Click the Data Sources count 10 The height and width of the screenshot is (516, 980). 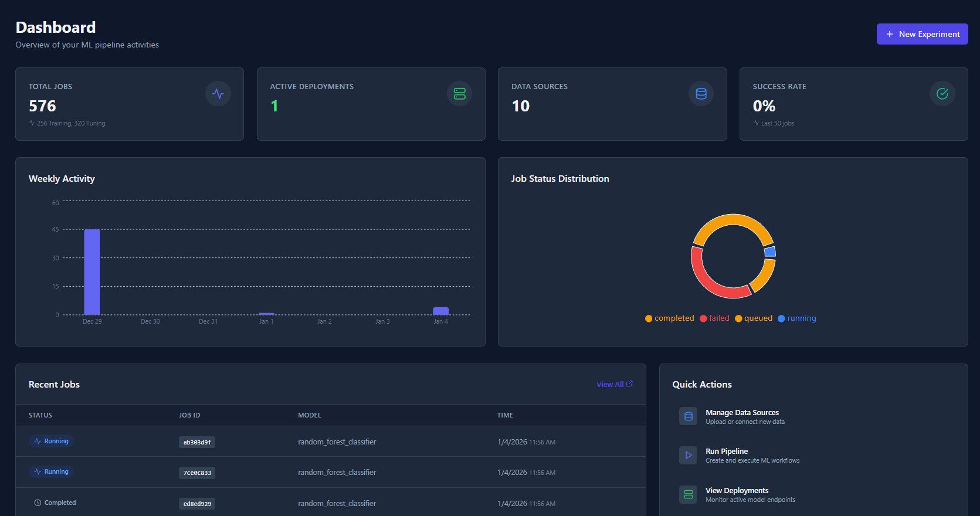click(521, 106)
